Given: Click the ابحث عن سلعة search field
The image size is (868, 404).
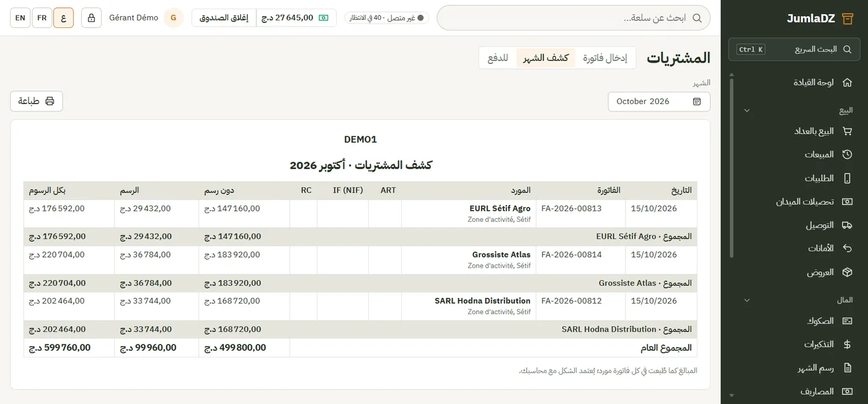Looking at the screenshot, I should tap(573, 18).
